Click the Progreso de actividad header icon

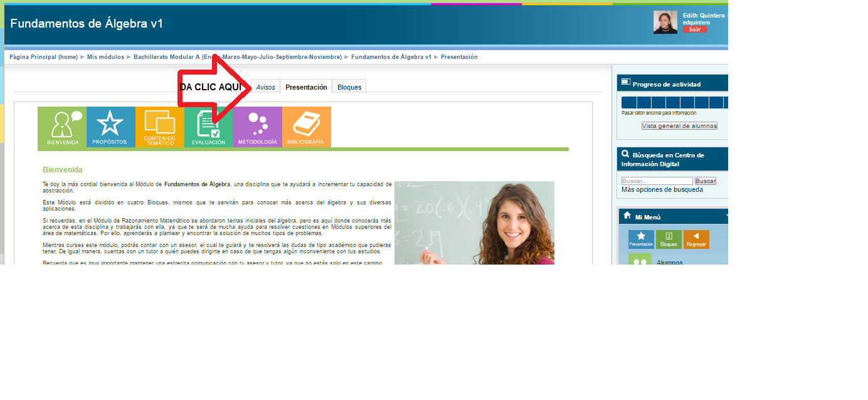625,83
